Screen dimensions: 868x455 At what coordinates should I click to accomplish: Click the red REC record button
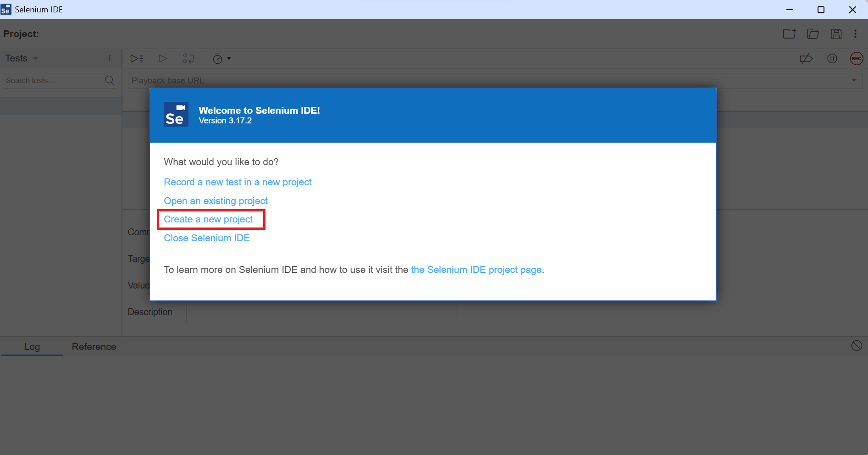point(857,59)
